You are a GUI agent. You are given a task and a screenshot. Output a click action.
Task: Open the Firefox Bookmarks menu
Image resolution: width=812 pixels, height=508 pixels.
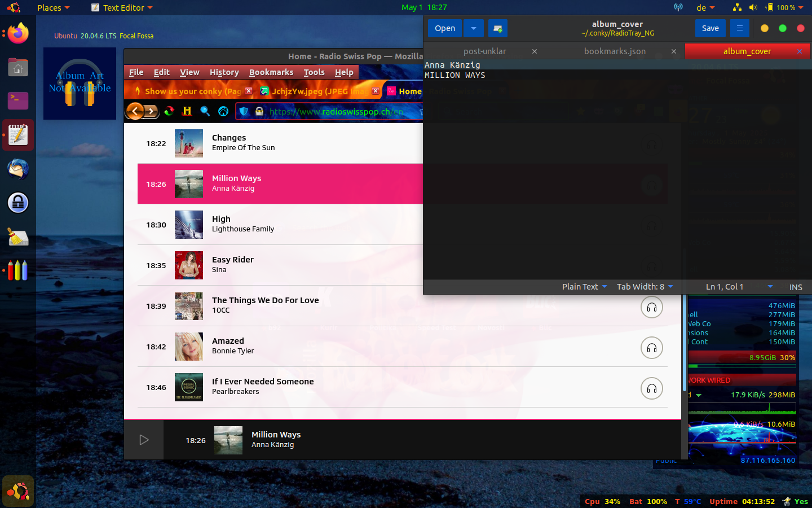(x=271, y=72)
